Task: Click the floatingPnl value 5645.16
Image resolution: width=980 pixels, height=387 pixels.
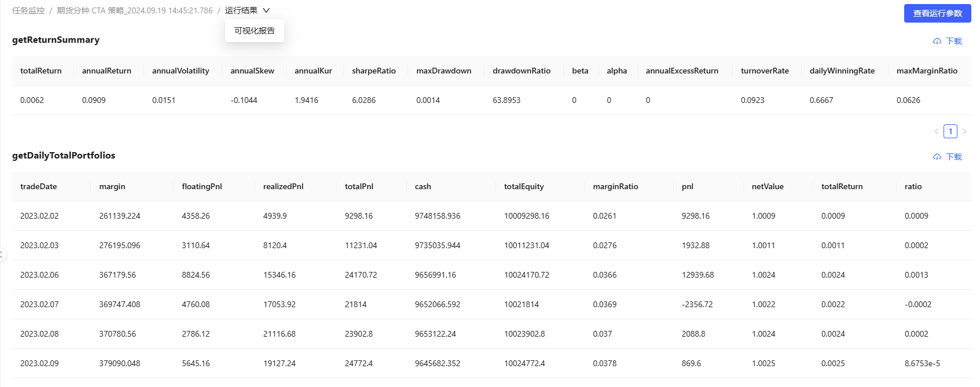Action: click(x=196, y=363)
